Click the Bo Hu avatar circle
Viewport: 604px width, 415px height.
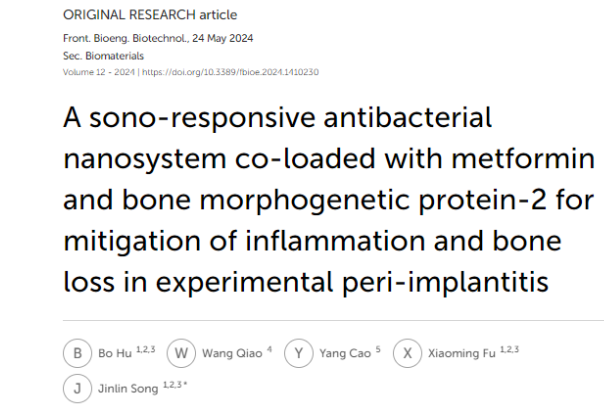77,353
